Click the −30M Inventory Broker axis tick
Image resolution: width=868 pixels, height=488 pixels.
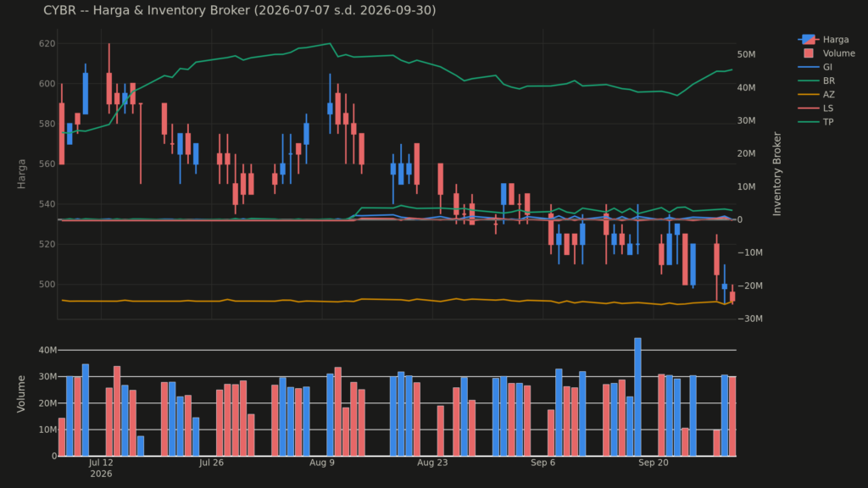[x=749, y=319]
